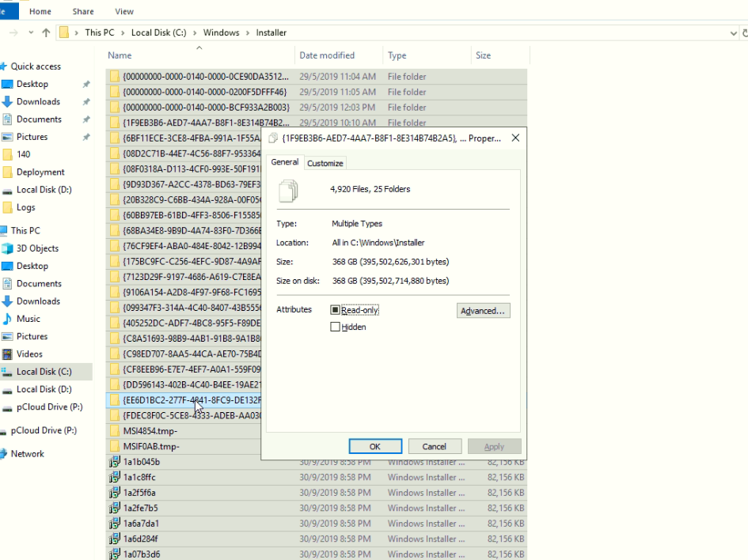Expand address bar history dropdown
748x560 pixels.
[x=733, y=33]
